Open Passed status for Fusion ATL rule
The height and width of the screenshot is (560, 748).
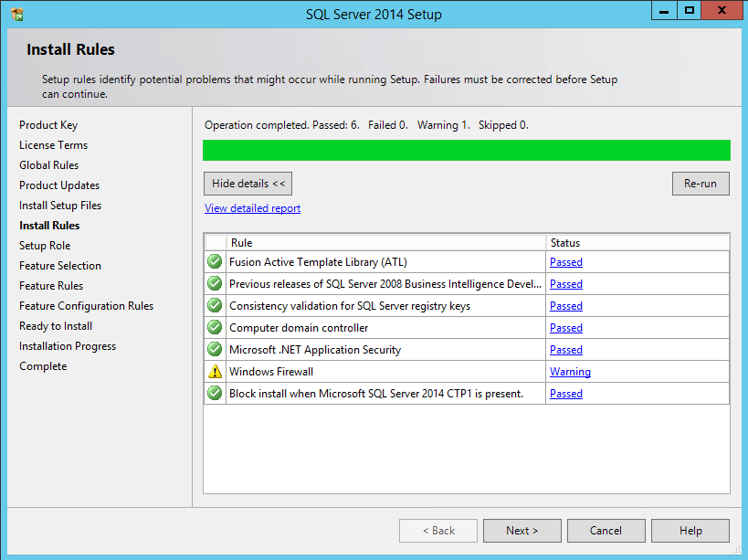566,262
